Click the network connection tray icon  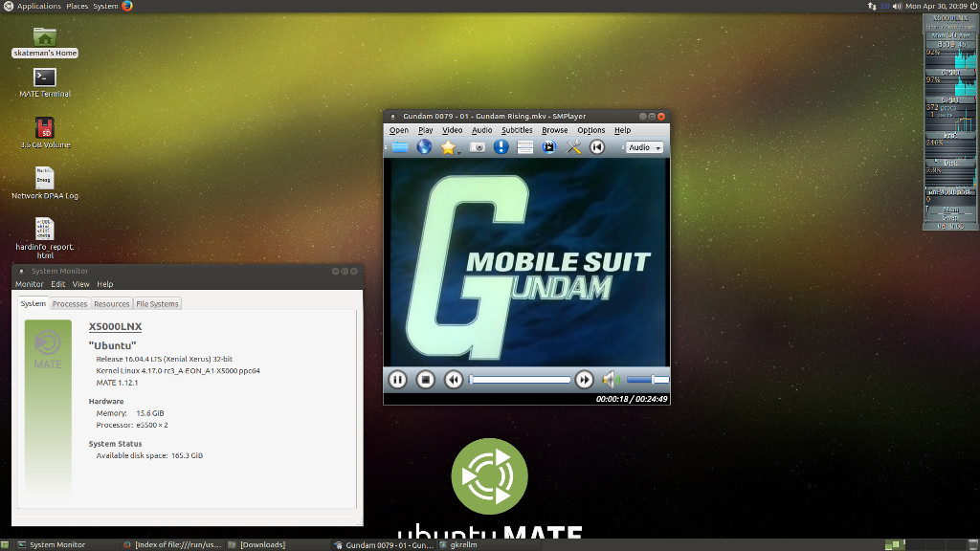point(872,6)
